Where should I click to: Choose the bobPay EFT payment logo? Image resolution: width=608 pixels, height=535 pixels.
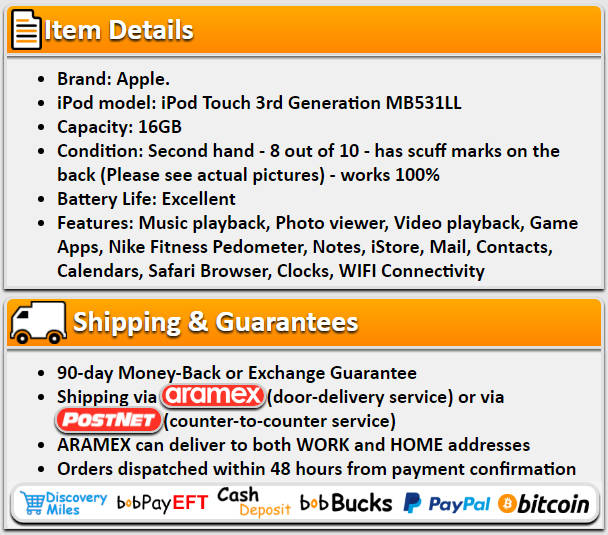tap(162, 503)
